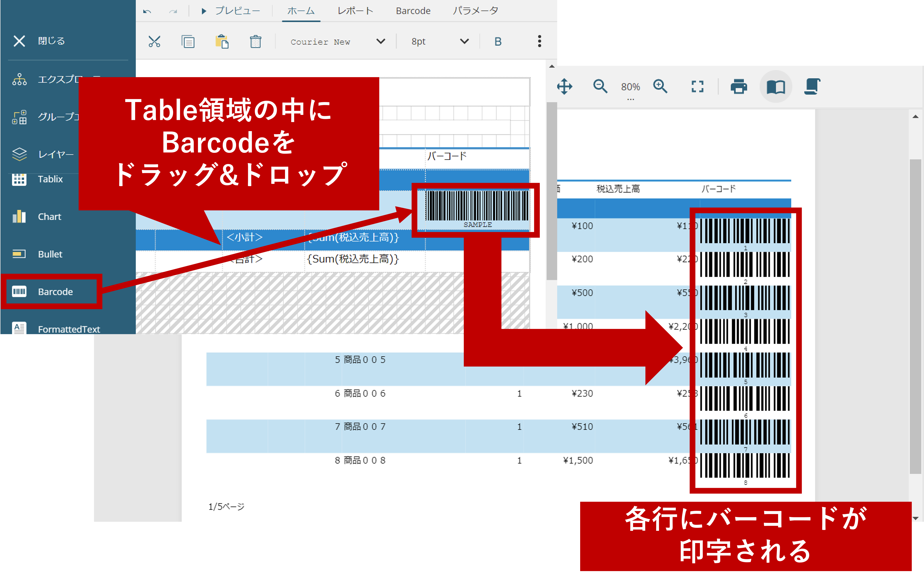The width and height of the screenshot is (924, 585).
Task: Click the Cut icon in the toolbar
Action: coord(155,42)
